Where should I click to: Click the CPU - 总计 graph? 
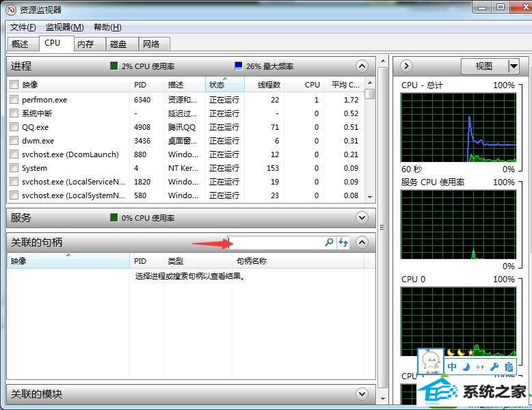(458, 128)
